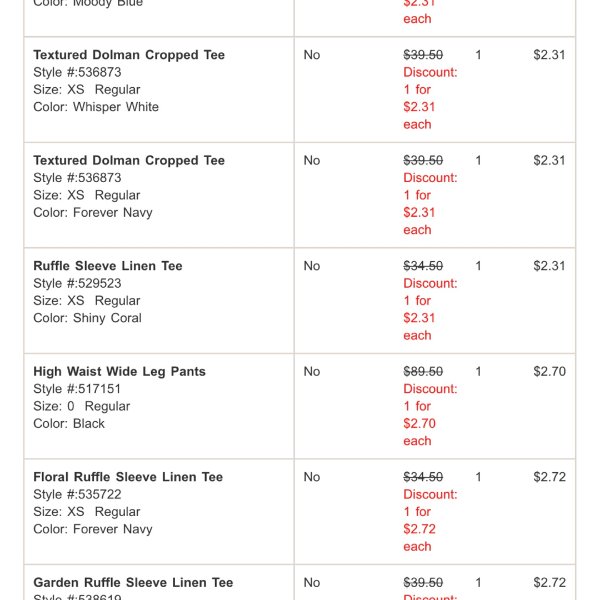
Task: Click Style #:517151 text
Action: tap(77, 389)
